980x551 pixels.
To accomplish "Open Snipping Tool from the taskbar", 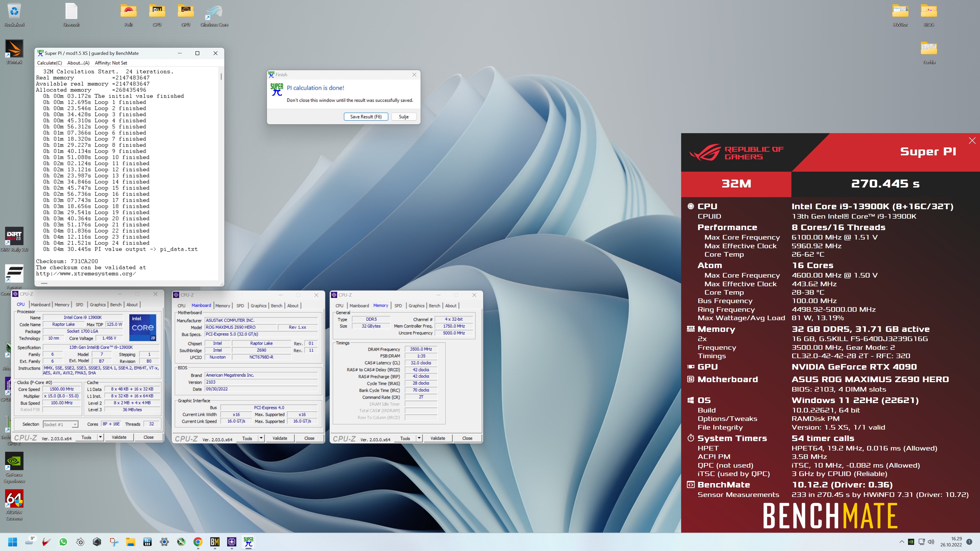I will pyautogui.click(x=114, y=542).
